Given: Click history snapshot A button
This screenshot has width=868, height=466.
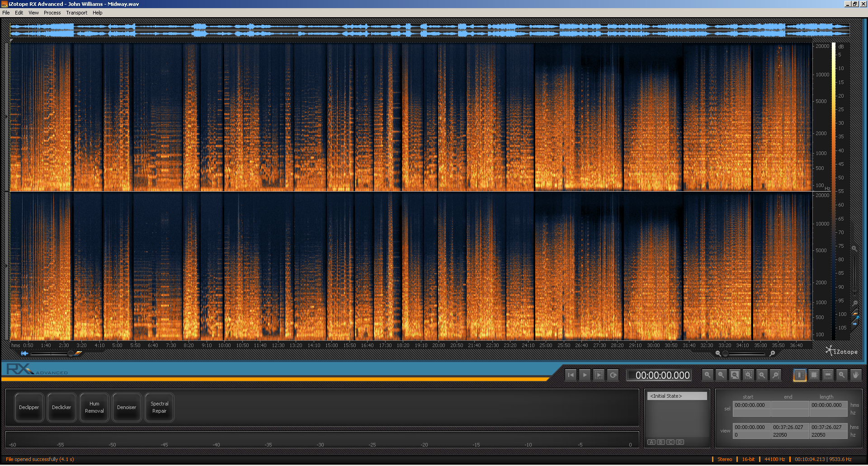Looking at the screenshot, I should point(651,442).
